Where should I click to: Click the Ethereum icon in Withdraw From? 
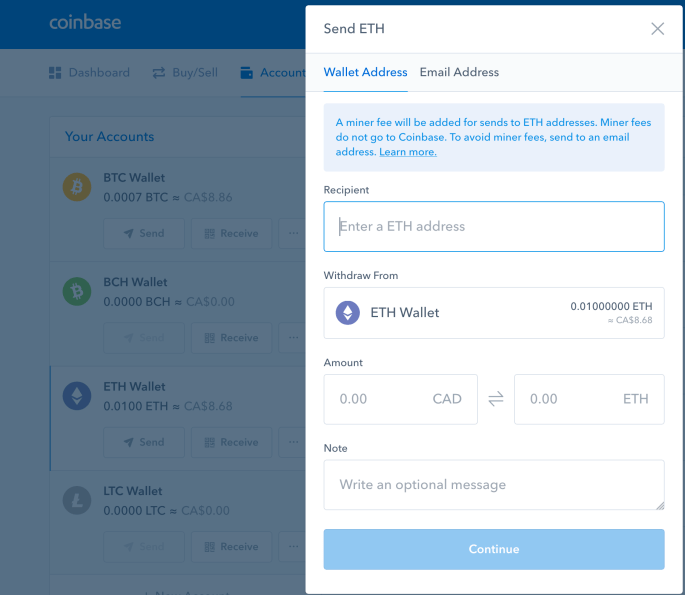tap(347, 313)
